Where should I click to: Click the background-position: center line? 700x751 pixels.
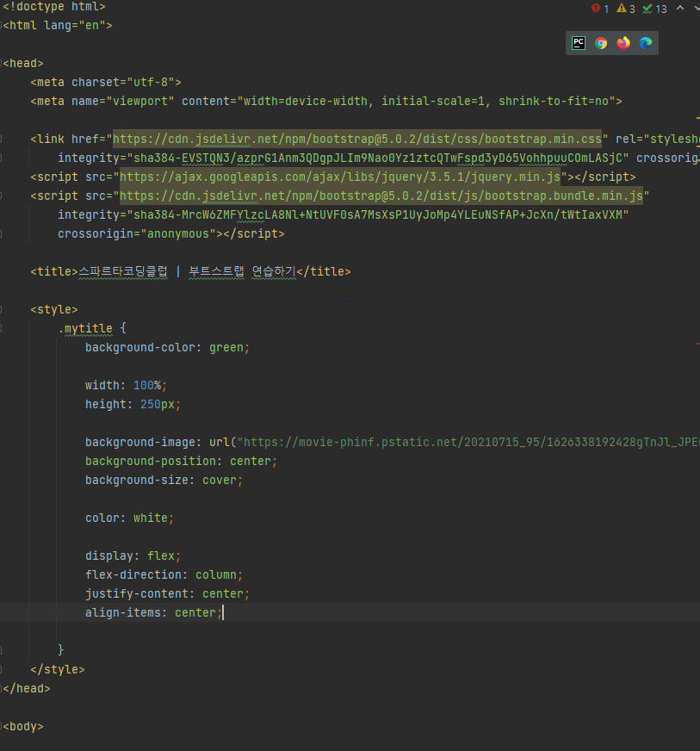point(181,461)
